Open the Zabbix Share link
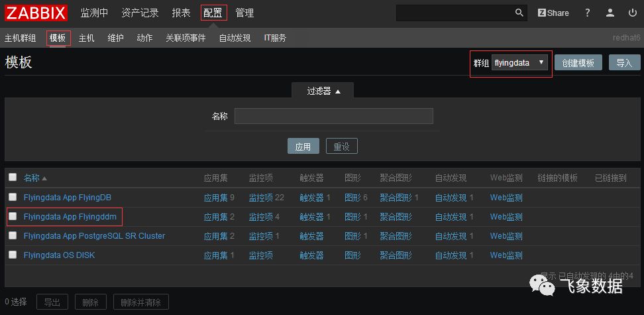This screenshot has height=315, width=644. pyautogui.click(x=553, y=13)
